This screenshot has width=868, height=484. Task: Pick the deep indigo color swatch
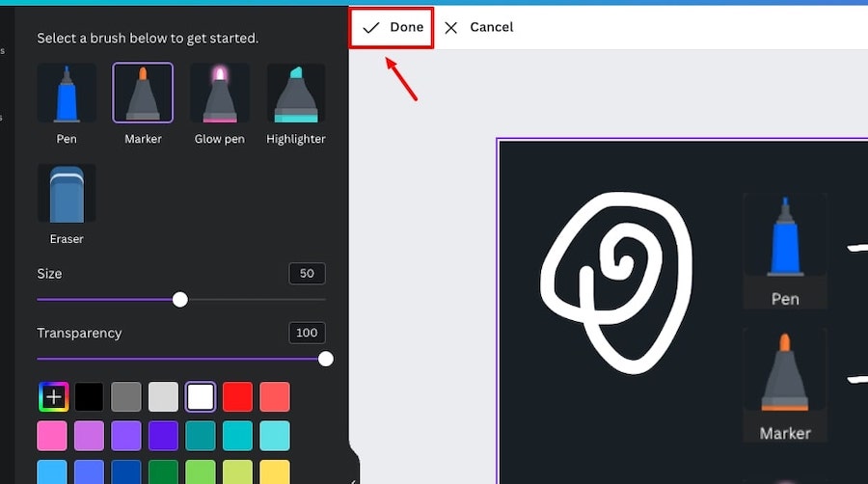tap(163, 436)
